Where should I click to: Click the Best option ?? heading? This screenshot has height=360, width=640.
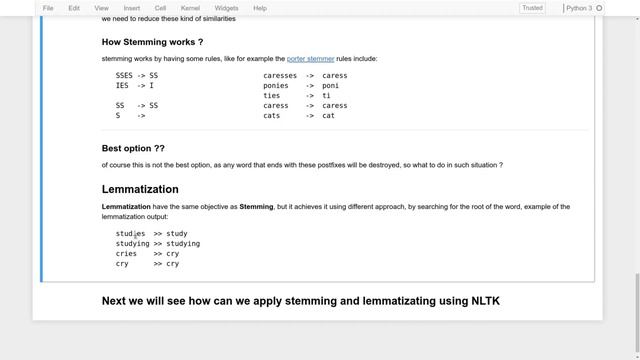pos(133,148)
